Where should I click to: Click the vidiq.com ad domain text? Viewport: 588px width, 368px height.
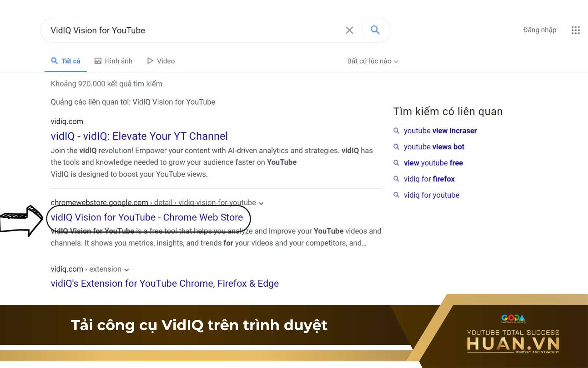click(x=67, y=121)
